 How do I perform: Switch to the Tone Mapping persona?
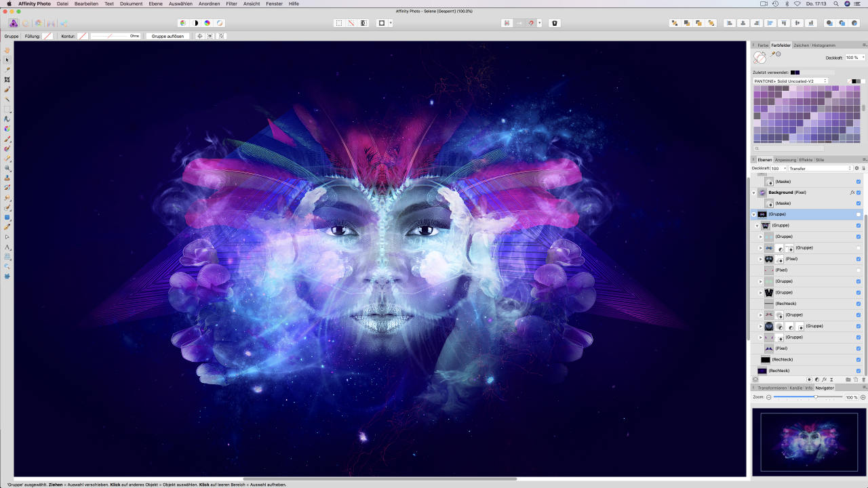pyautogui.click(x=50, y=23)
